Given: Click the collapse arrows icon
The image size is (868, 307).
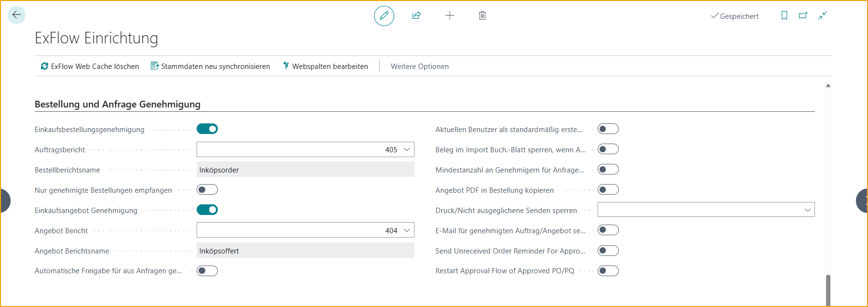Looking at the screenshot, I should (x=822, y=16).
